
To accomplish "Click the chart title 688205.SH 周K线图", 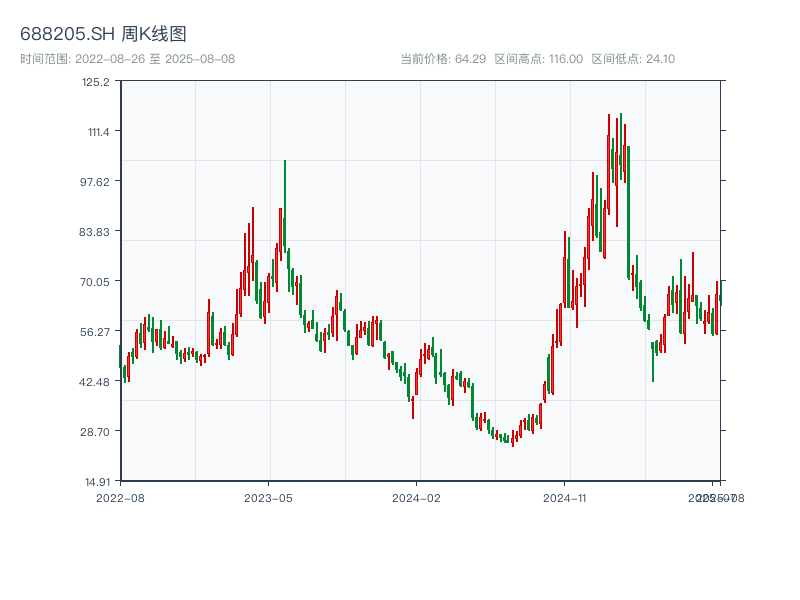I will (x=103, y=34).
